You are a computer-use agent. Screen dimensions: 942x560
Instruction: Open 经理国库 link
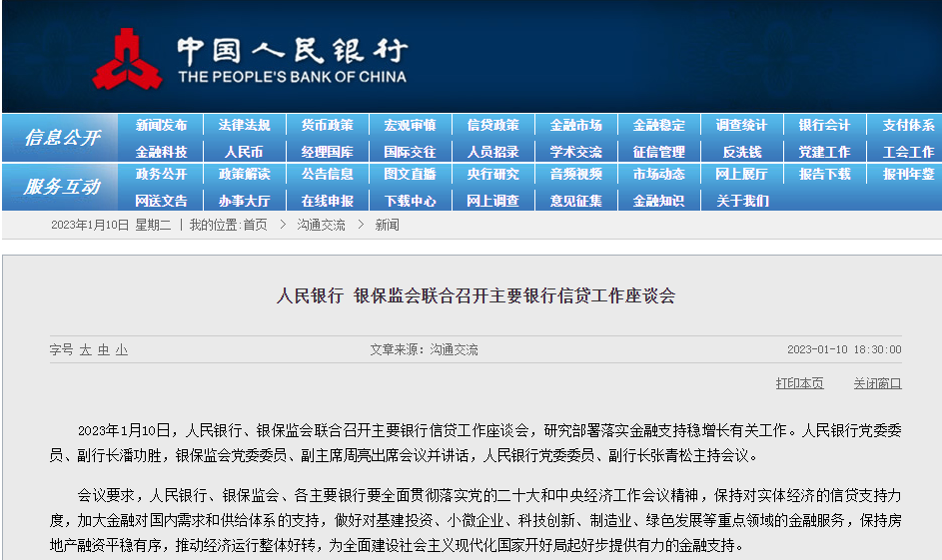click(327, 152)
